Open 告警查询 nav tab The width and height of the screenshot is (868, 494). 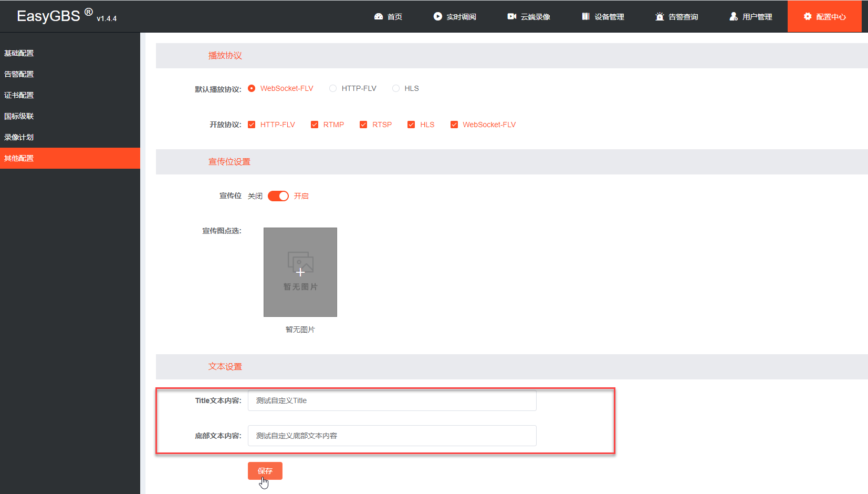[x=677, y=17]
